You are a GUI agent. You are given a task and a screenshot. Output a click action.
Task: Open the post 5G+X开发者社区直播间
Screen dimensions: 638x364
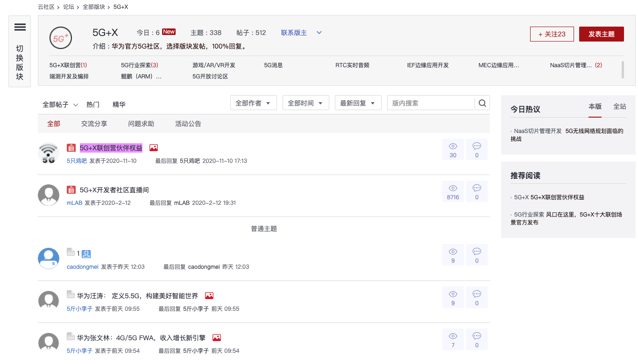(x=114, y=190)
